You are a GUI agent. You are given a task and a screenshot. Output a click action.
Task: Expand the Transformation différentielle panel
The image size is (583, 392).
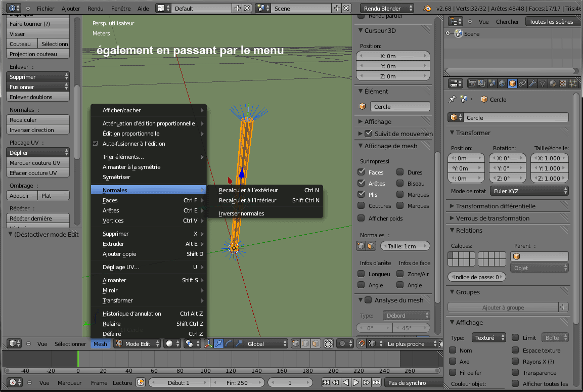coord(452,206)
